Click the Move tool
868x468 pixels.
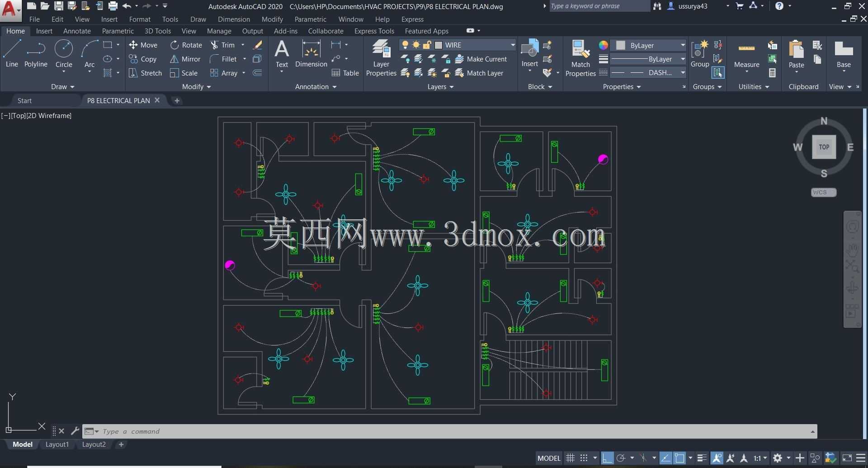click(x=143, y=45)
